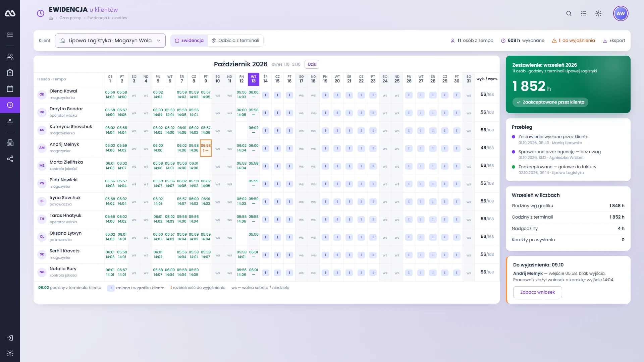The height and width of the screenshot is (362, 644).
Task: Open the Olena Kowal row name
Action: click(63, 91)
